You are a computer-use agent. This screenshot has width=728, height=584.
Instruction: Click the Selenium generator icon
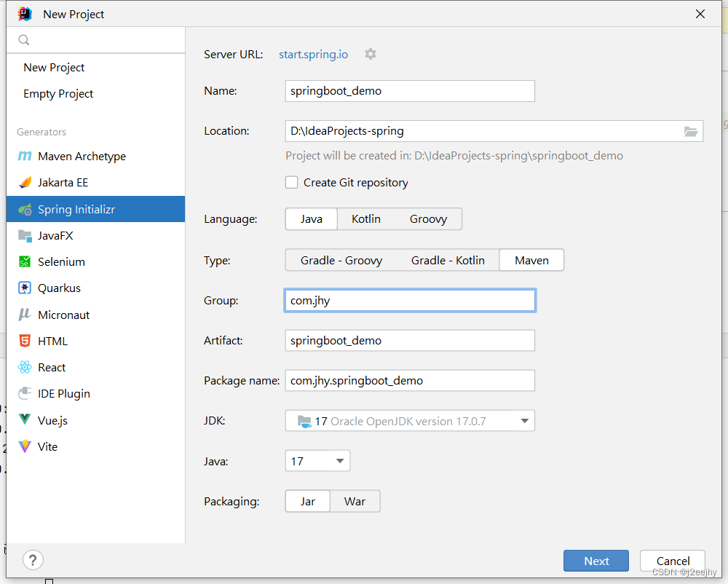(25, 262)
